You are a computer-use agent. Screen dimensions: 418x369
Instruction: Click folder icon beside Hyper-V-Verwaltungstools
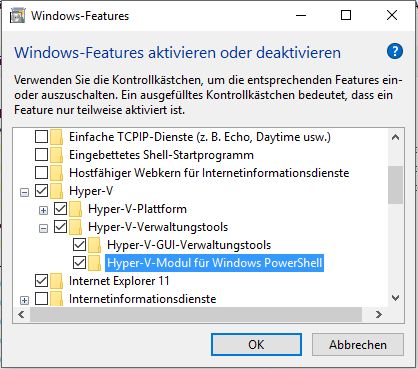point(76,227)
